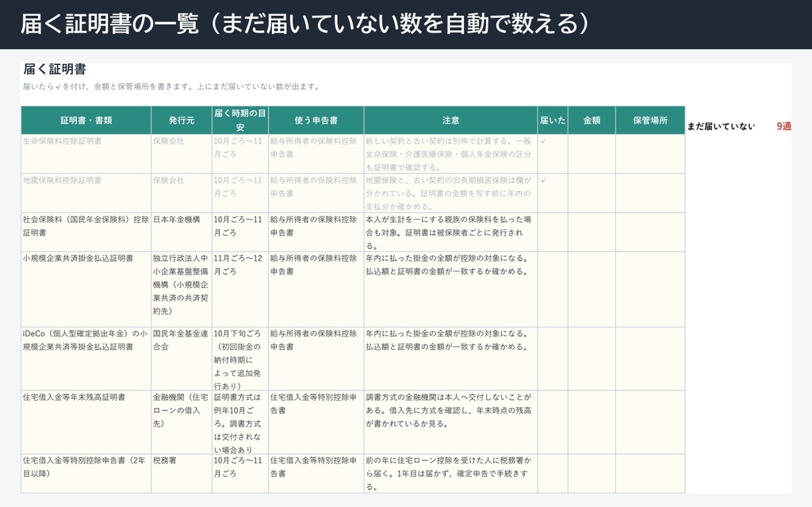Click the 金額 cell for 住宅借入金等年末残高証明書
This screenshot has width=812, height=507.
(x=592, y=422)
